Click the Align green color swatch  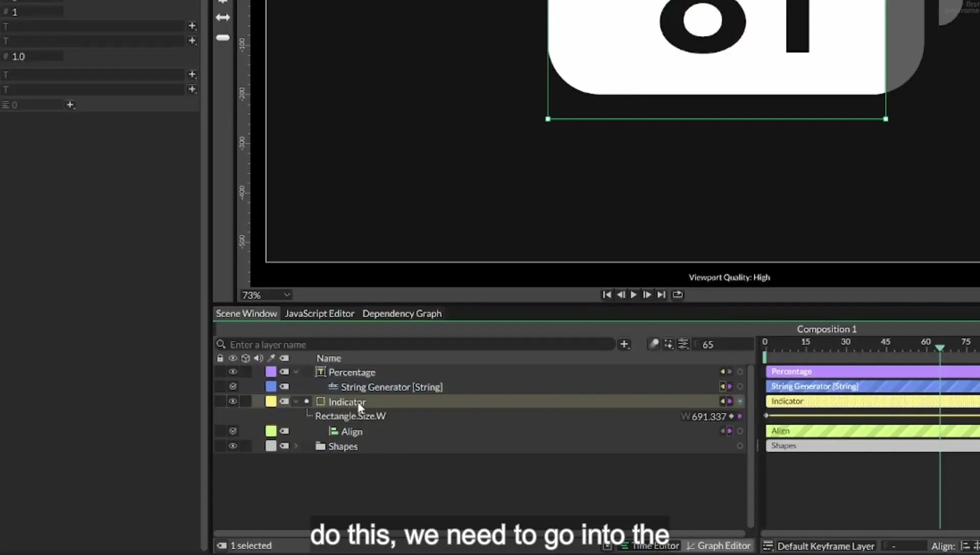(271, 431)
